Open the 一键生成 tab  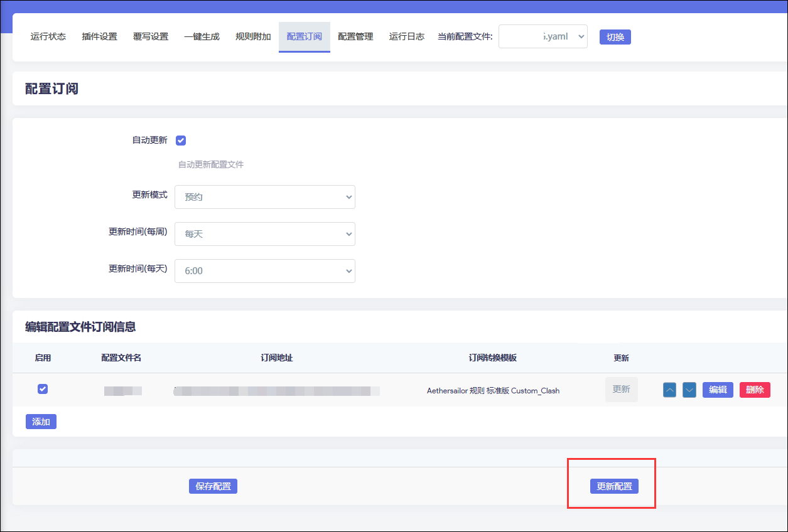coord(202,36)
